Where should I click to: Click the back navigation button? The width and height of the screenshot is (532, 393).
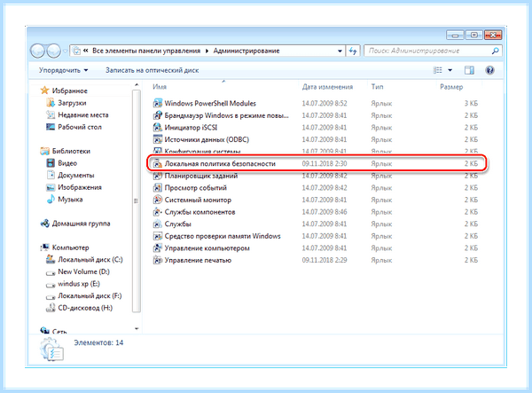pyautogui.click(x=37, y=51)
